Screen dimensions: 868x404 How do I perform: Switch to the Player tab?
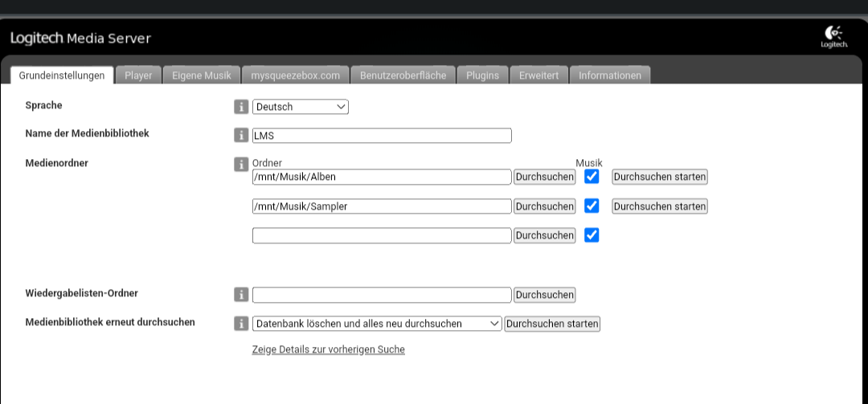pyautogui.click(x=138, y=75)
